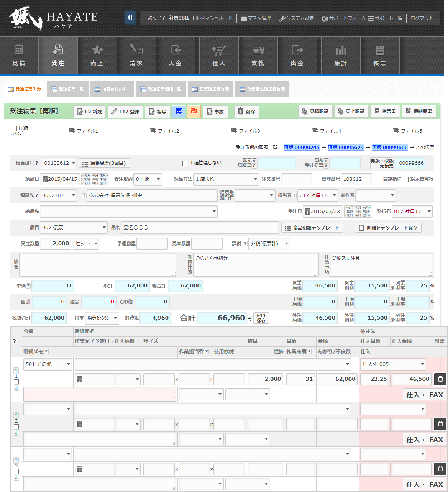448x492 pixels.
Task: Open the 品目 007 伝票 dropdown
Action: (x=74, y=228)
